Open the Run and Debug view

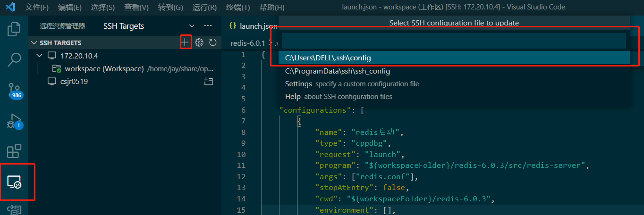point(14,121)
